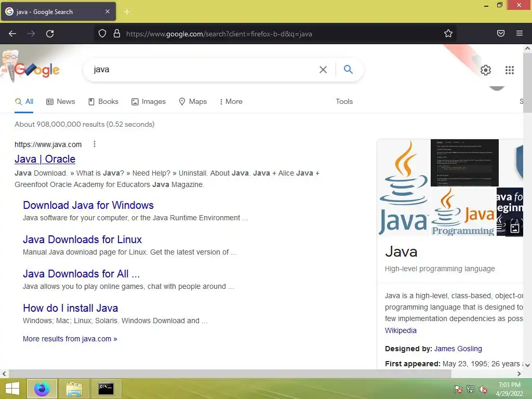Open the Java Programming image thumbnail

[x=463, y=212]
